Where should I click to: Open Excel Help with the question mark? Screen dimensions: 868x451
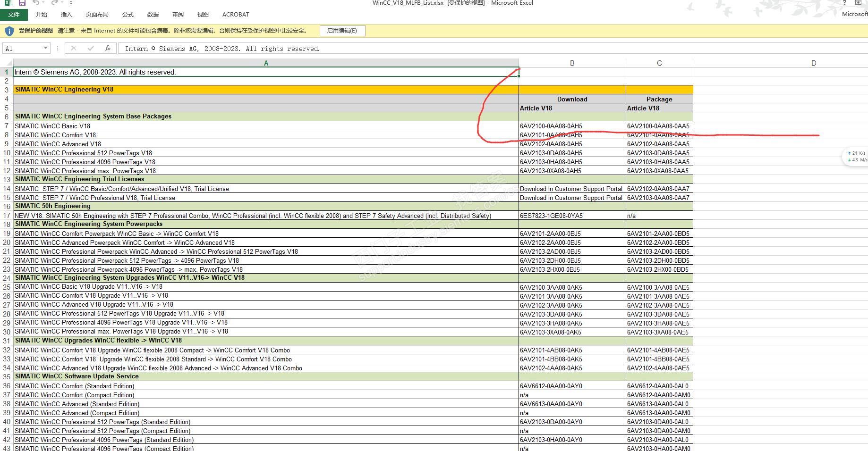tap(844, 2)
